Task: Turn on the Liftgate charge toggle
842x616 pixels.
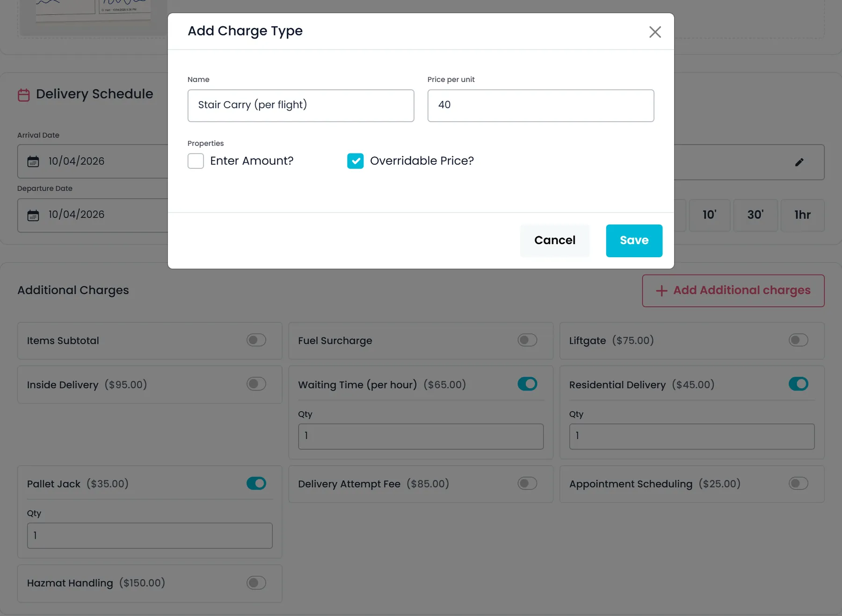Action: [798, 340]
